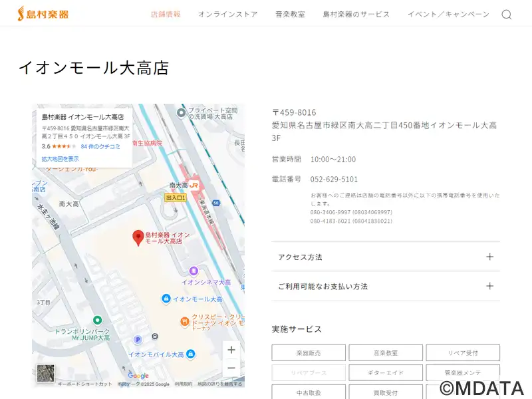Click mobile number 080-3406-9997
The image size is (532, 399).
(x=351, y=212)
